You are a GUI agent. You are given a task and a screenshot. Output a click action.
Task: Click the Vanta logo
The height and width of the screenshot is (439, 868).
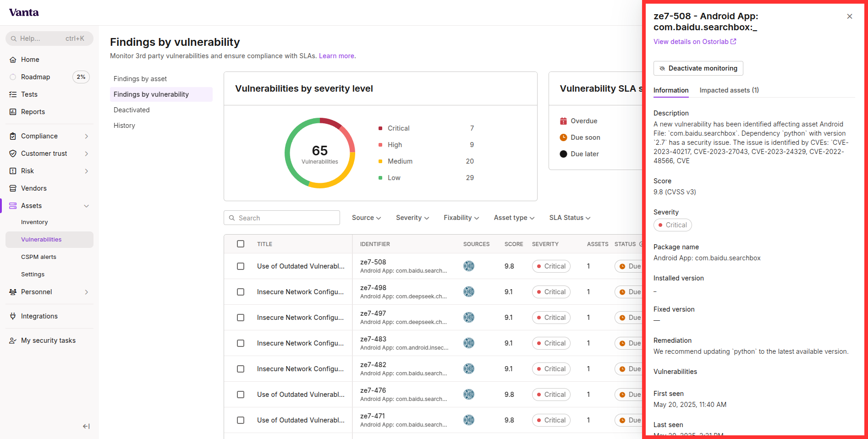(24, 12)
